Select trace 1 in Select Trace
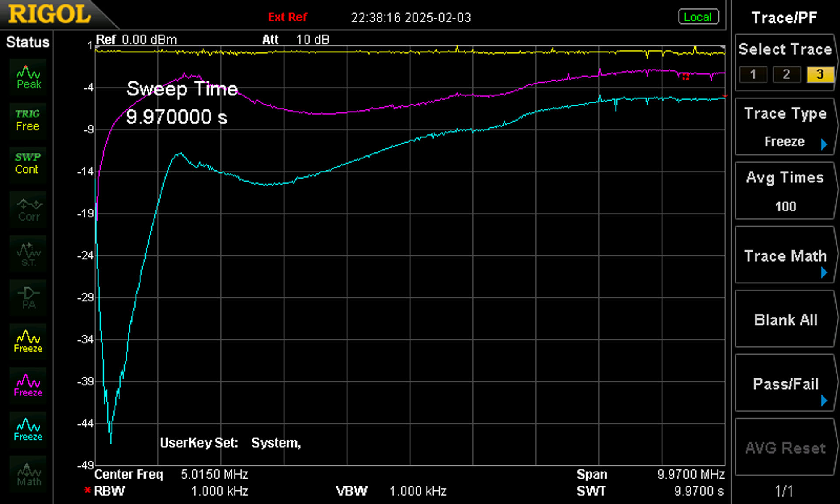840x504 pixels. click(x=753, y=74)
